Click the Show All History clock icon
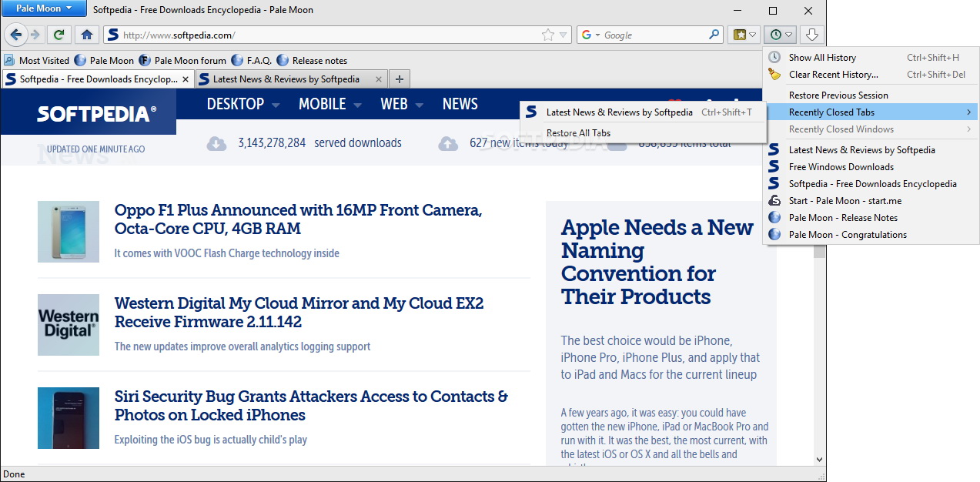 click(774, 57)
